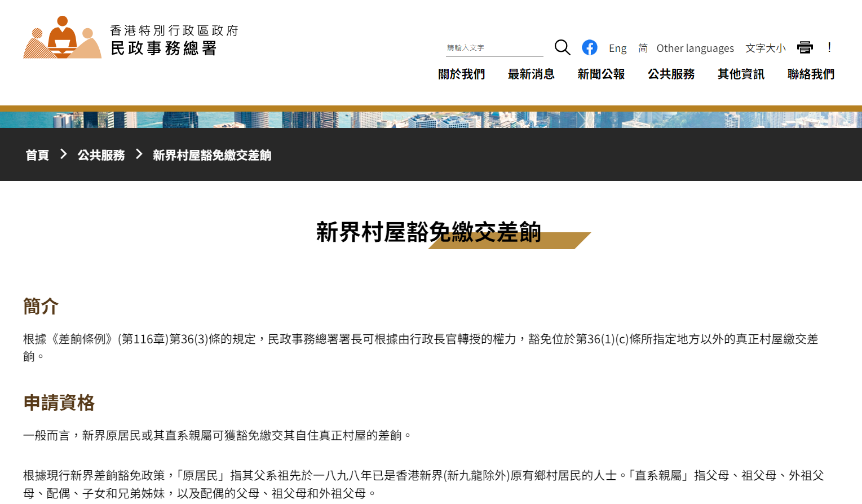The image size is (862, 504).
Task: Expand the 最新消息 menu
Action: click(x=531, y=74)
